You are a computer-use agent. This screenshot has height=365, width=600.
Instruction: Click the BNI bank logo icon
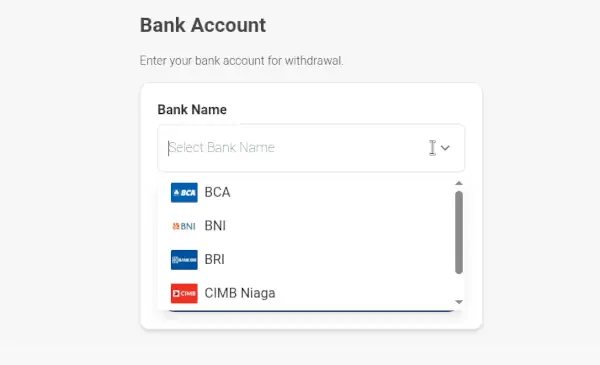coord(184,226)
